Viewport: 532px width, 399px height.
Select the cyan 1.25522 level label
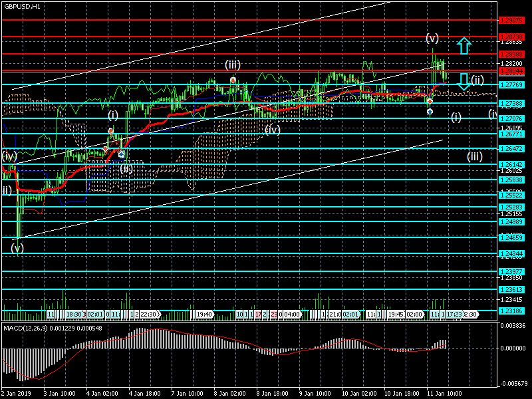click(x=511, y=196)
